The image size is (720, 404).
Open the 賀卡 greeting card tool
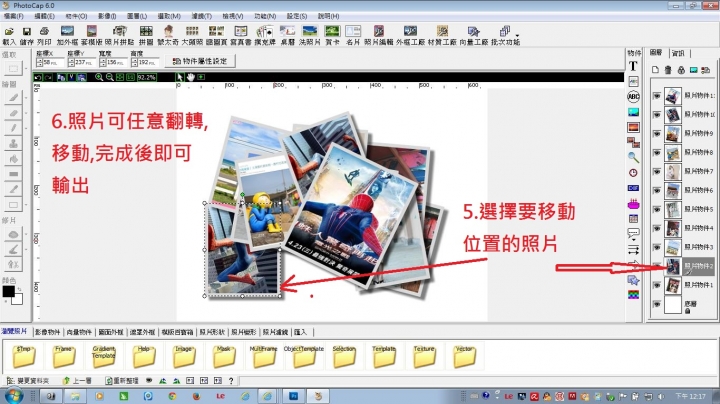pyautogui.click(x=332, y=35)
